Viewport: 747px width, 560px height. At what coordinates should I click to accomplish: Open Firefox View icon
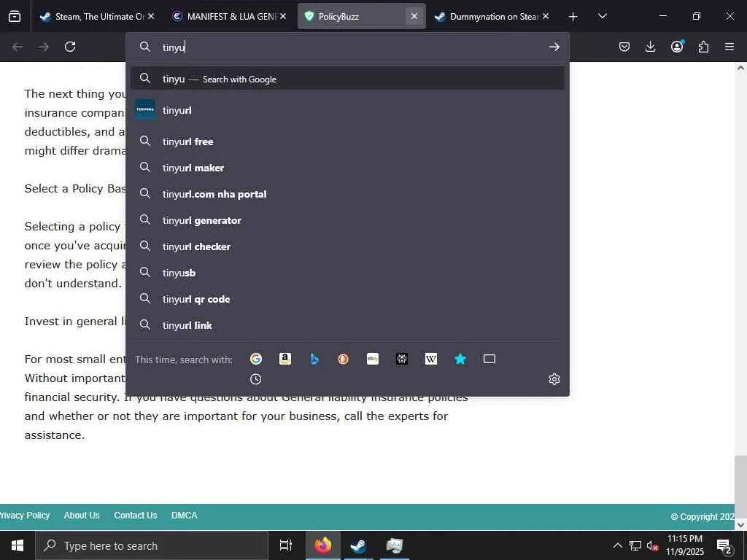(15, 16)
